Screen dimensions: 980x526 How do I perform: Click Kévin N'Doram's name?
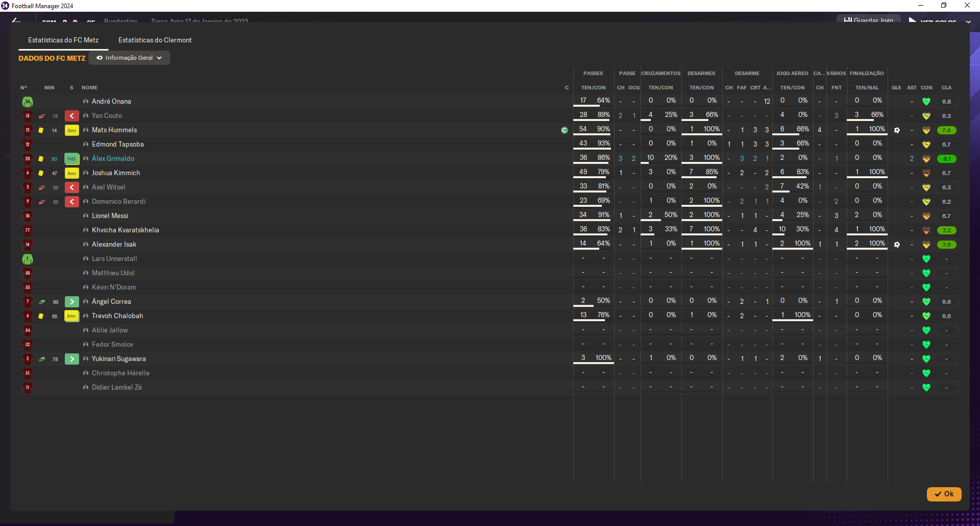coord(114,288)
